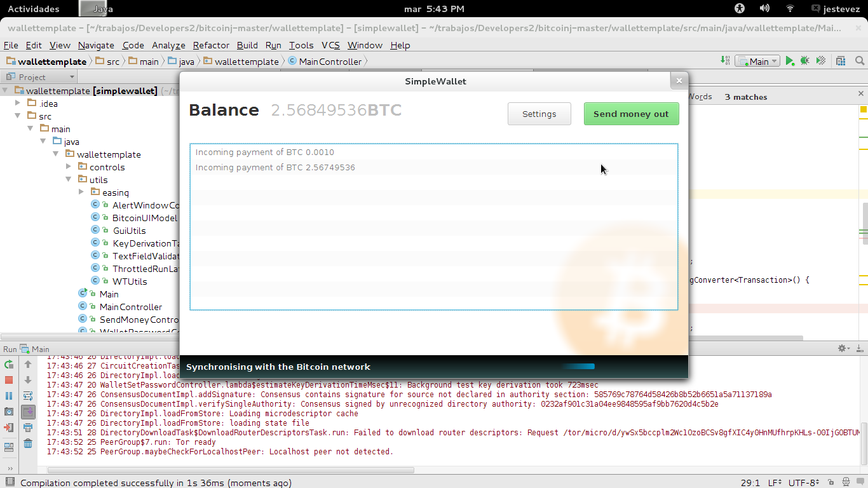Click Settings button in SimpleWallet
This screenshot has height=488, width=868.
539,114
